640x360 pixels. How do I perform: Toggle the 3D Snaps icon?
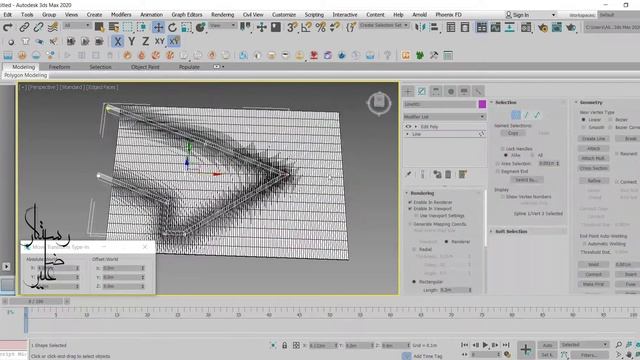coord(292,27)
